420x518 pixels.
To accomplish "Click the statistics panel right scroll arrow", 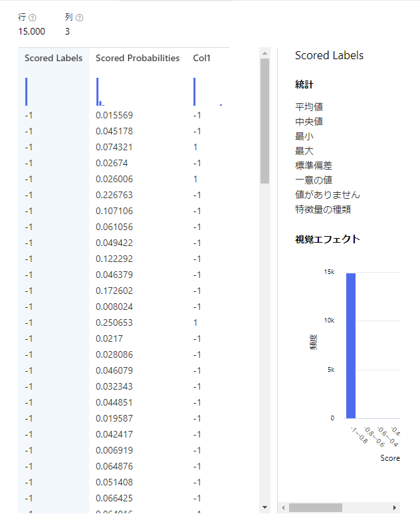I will tap(394, 507).
